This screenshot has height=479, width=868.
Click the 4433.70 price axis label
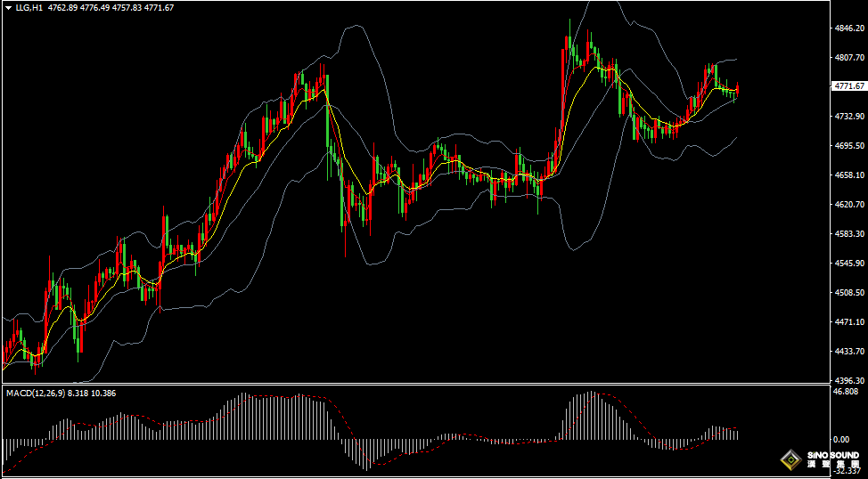tap(848, 352)
